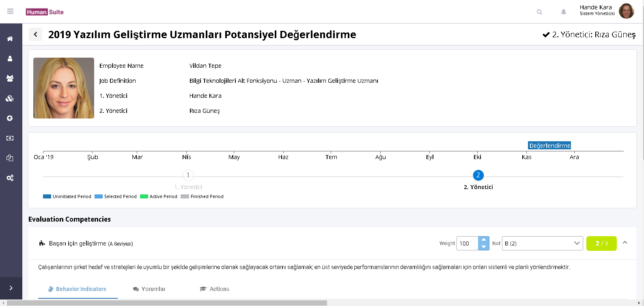
Task: Collapse the Başarı için geliştirme competency
Action: 625,243
